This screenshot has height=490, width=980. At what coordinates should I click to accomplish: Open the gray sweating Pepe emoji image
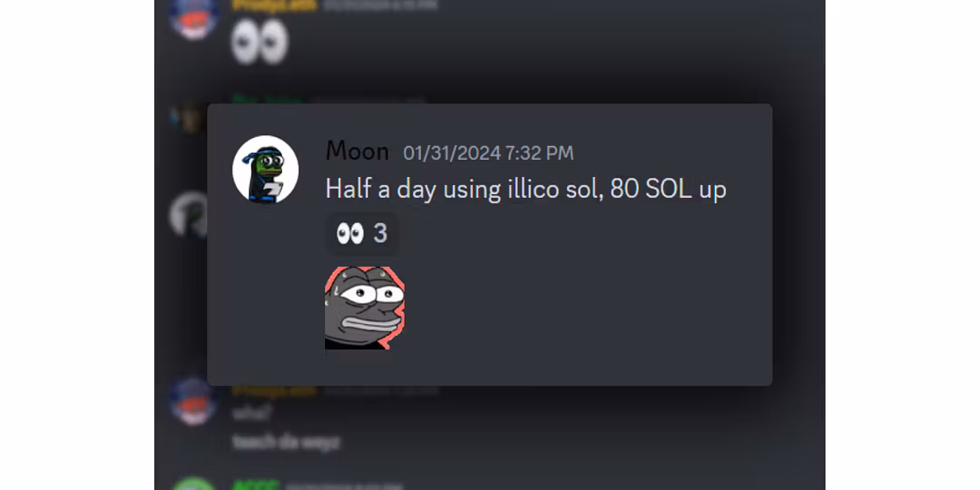click(365, 308)
